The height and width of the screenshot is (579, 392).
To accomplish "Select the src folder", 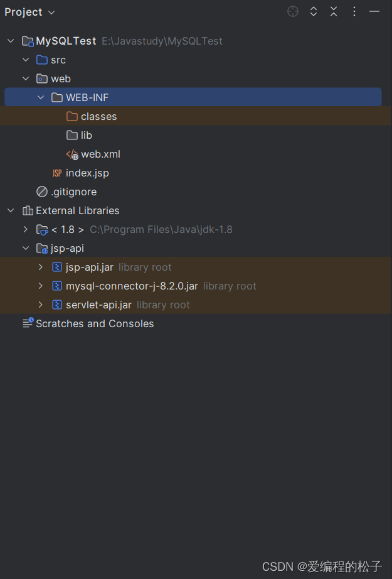I will [x=58, y=60].
